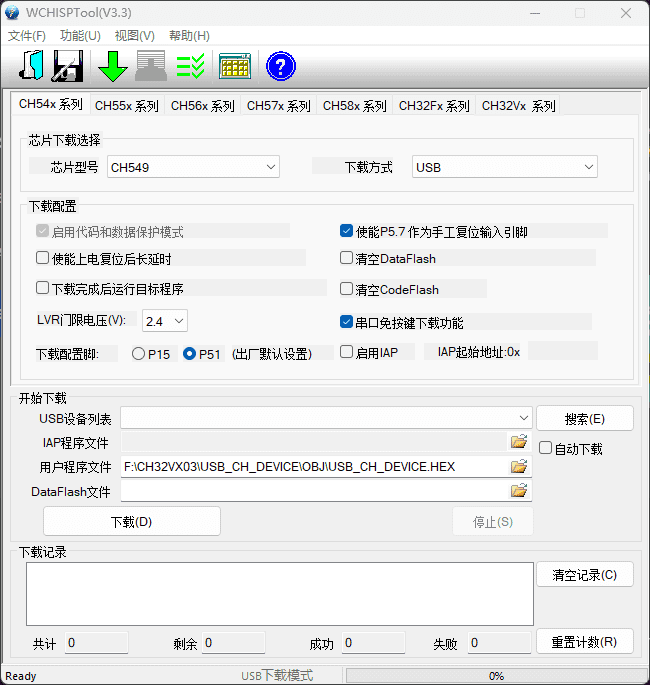Click the IAP起始地址 input field
This screenshot has height=685, width=650.
click(x=563, y=351)
